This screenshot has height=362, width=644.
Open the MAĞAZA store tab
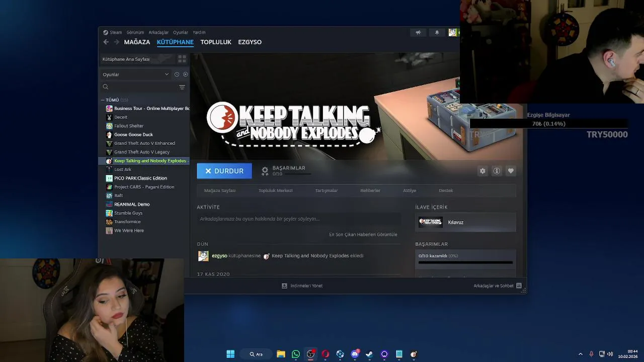pos(137,42)
